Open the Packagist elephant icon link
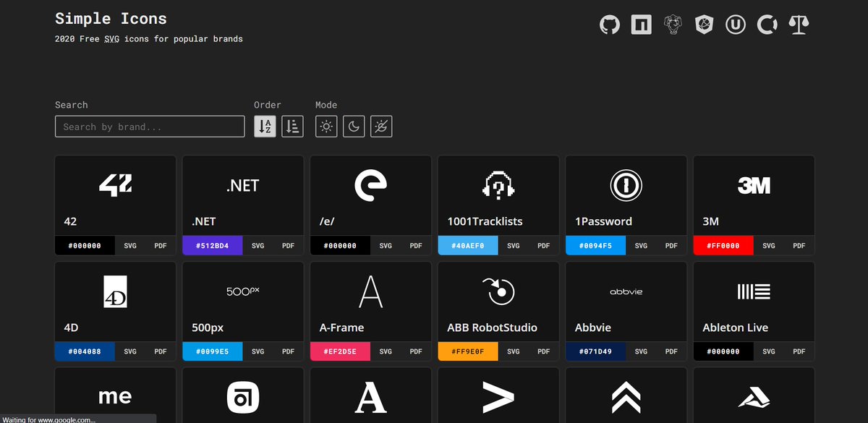This screenshot has height=423, width=868. pyautogui.click(x=673, y=25)
